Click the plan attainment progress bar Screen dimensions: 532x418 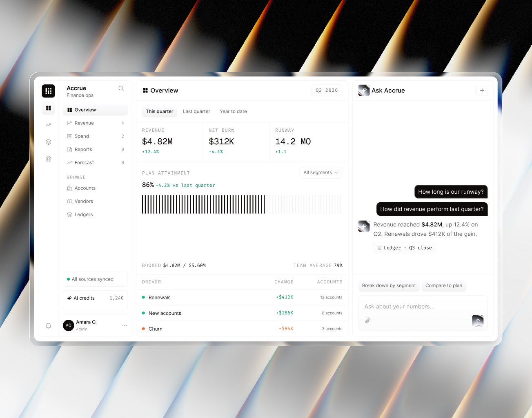[242, 204]
